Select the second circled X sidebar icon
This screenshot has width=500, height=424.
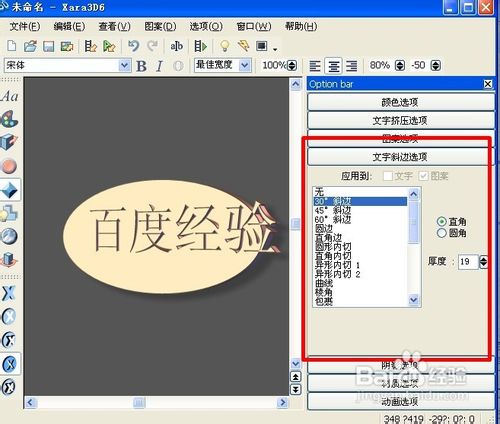(9, 316)
